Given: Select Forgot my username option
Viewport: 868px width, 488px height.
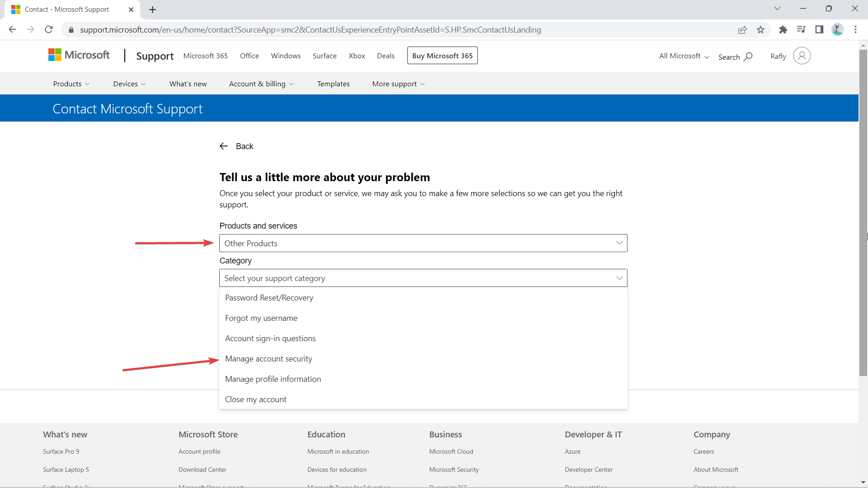Looking at the screenshot, I should 423,318.
